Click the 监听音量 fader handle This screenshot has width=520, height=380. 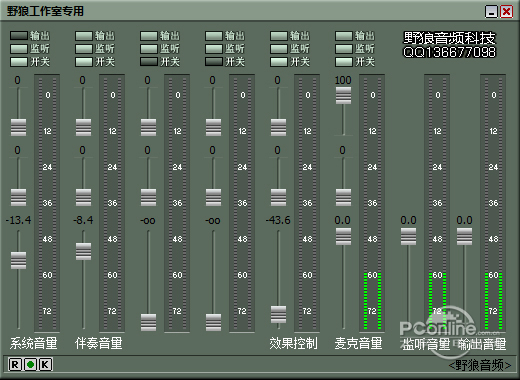(408, 236)
